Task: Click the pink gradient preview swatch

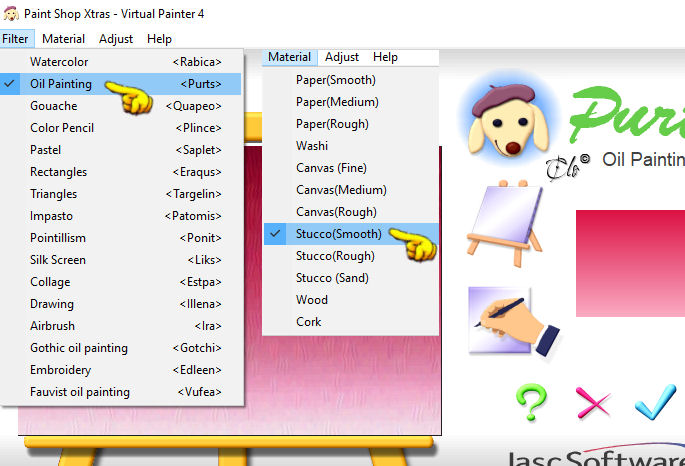Action: click(630, 263)
